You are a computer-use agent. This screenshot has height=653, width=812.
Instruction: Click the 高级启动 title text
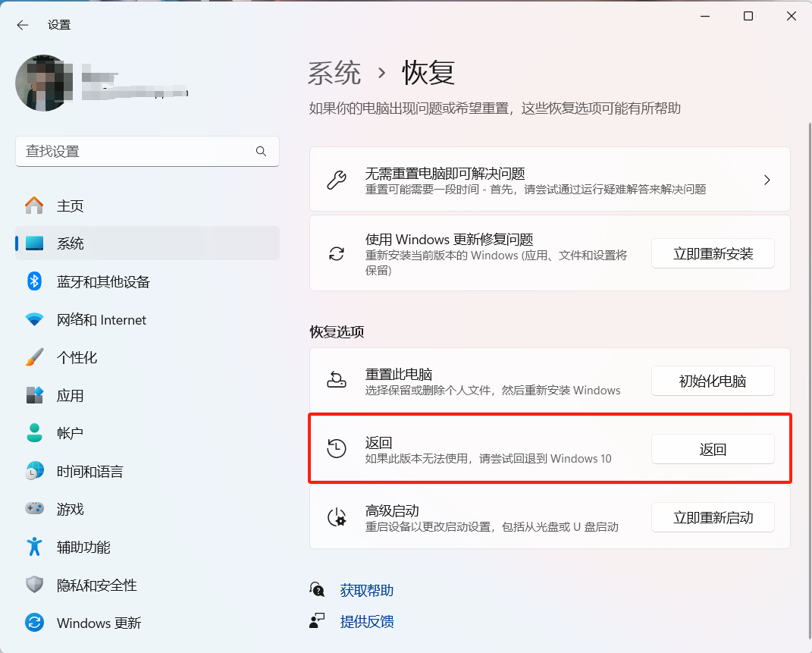[x=392, y=510]
